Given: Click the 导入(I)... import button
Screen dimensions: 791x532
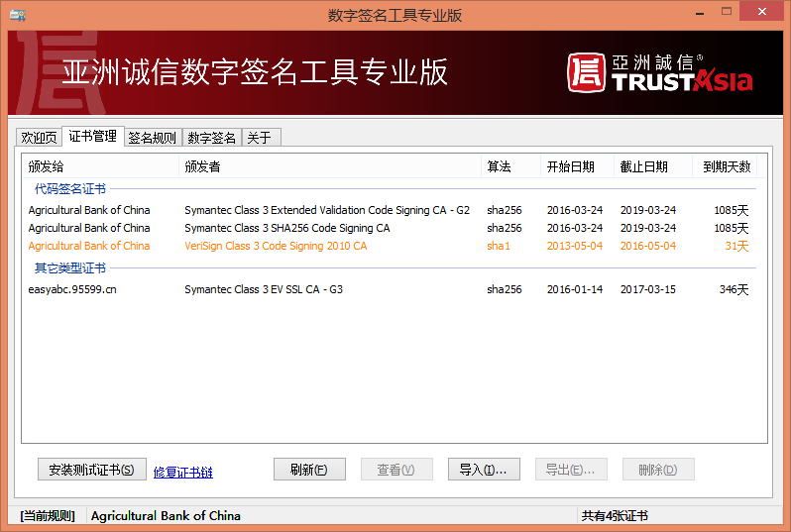Looking at the screenshot, I should tap(484, 470).
